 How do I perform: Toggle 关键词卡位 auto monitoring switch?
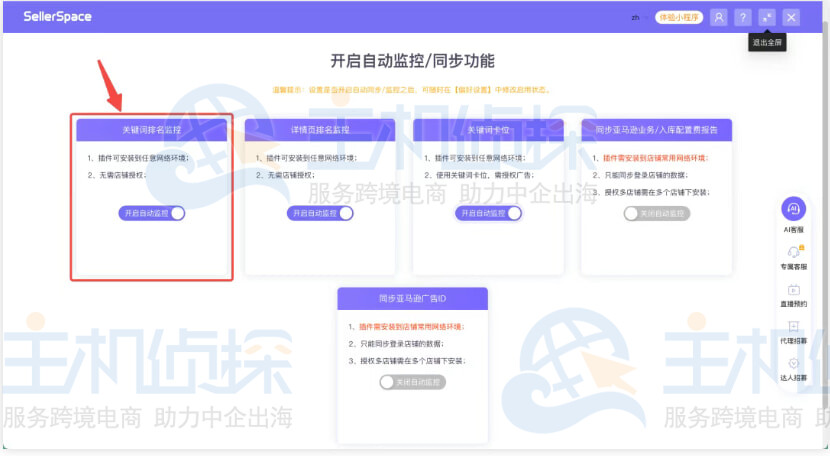pos(488,213)
